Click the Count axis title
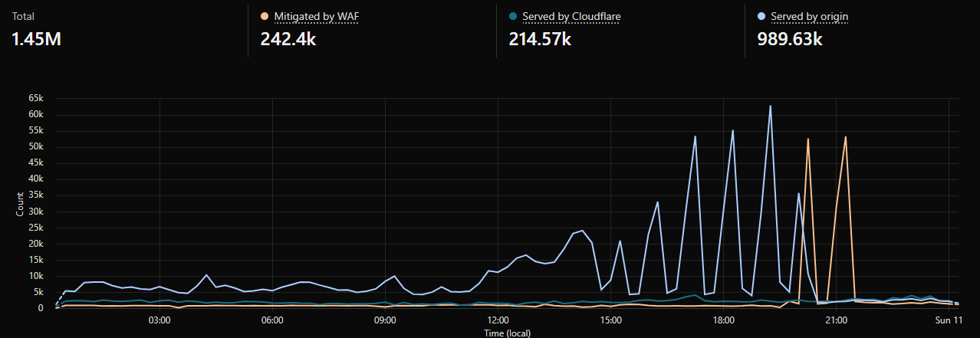This screenshot has width=980, height=338. point(20,203)
